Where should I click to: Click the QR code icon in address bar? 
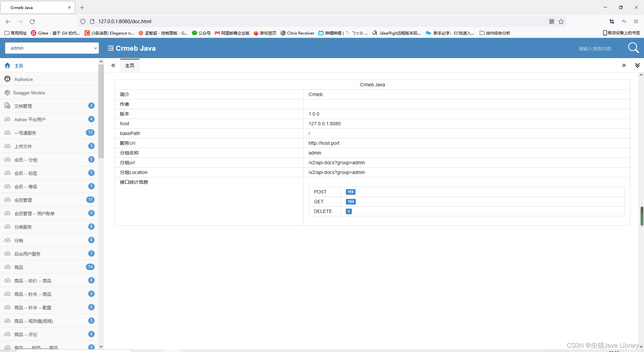click(552, 21)
